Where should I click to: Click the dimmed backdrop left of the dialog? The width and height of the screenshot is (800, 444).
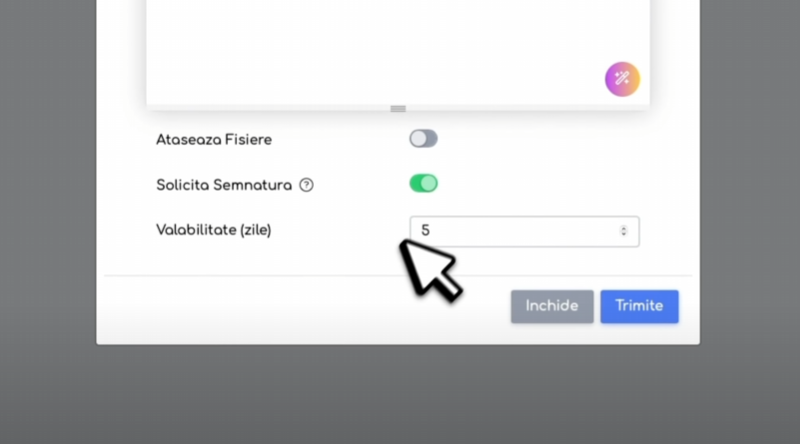pos(48,204)
